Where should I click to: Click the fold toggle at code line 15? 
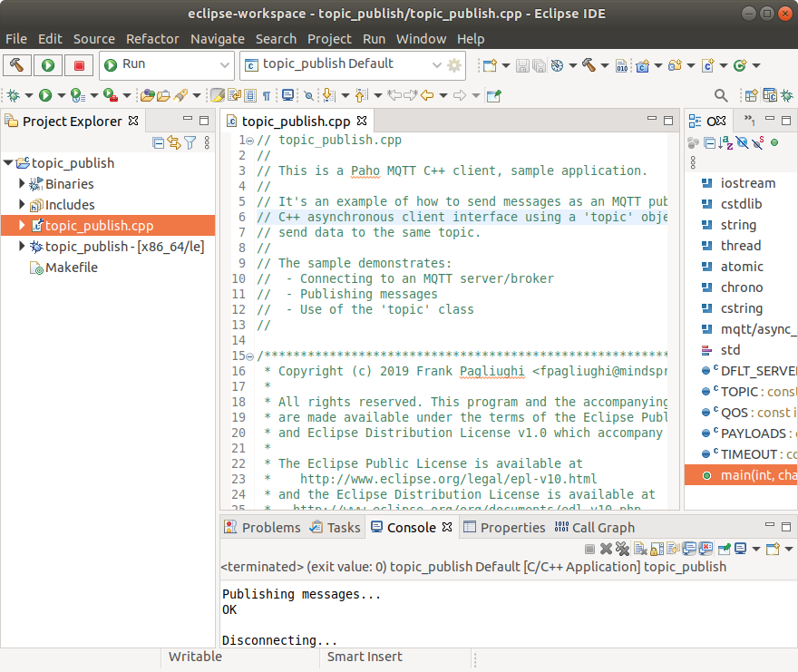[250, 356]
